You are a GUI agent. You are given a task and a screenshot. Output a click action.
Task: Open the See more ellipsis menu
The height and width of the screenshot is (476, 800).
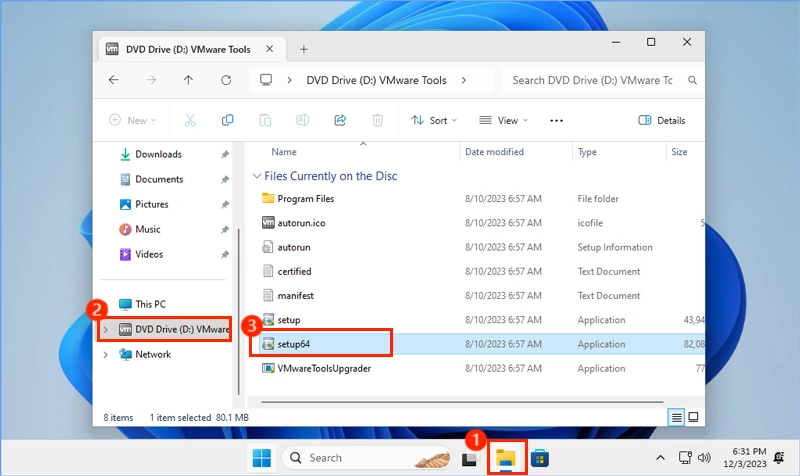coord(557,120)
